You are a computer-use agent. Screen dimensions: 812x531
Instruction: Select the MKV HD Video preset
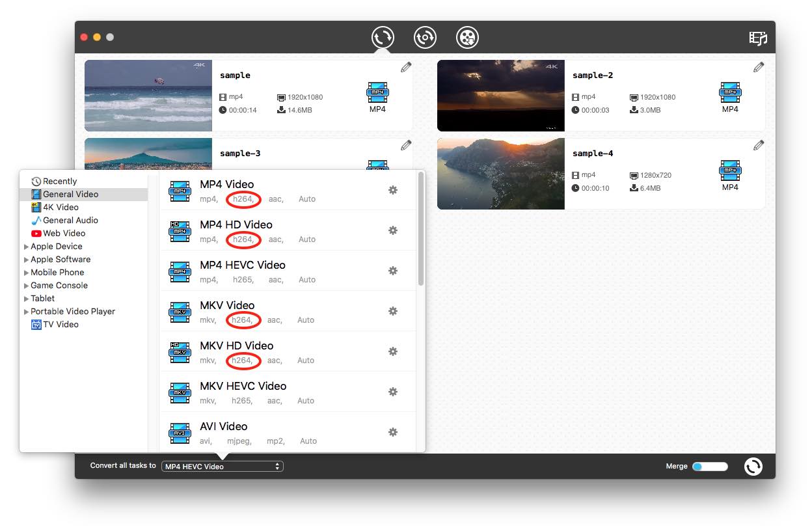237,346
